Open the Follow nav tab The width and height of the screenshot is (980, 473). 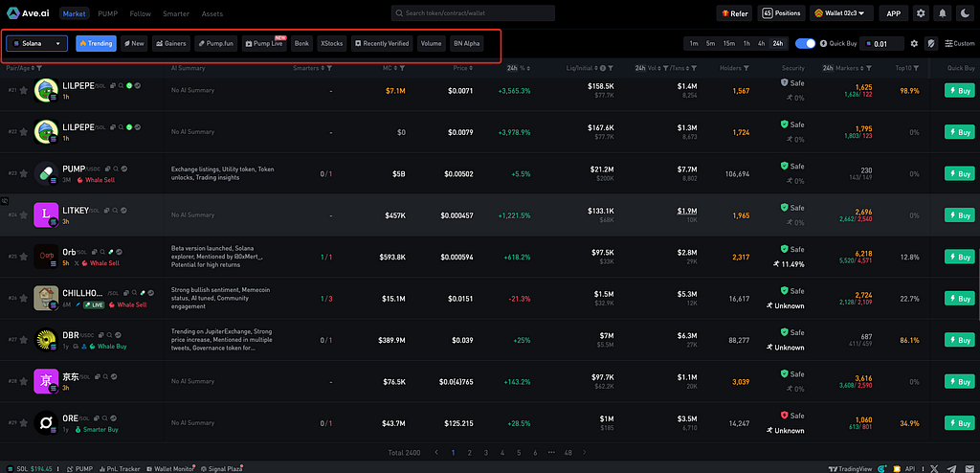click(140, 13)
